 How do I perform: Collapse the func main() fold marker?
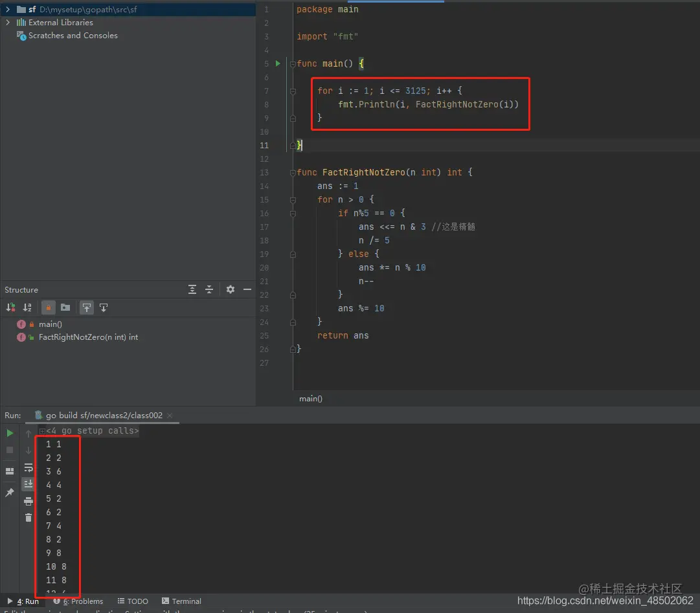click(x=293, y=64)
